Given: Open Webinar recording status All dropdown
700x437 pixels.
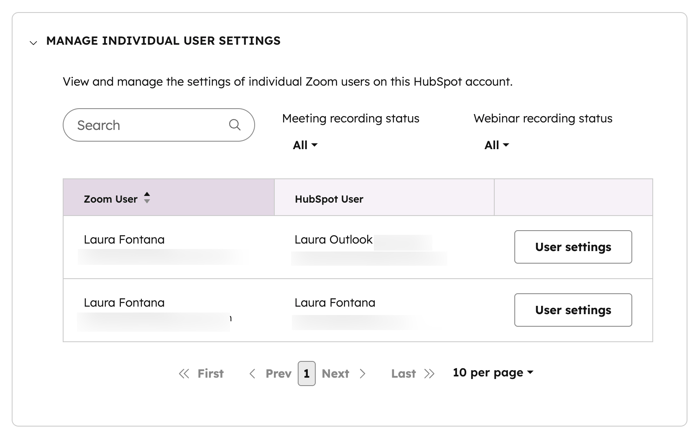Looking at the screenshot, I should pos(496,145).
